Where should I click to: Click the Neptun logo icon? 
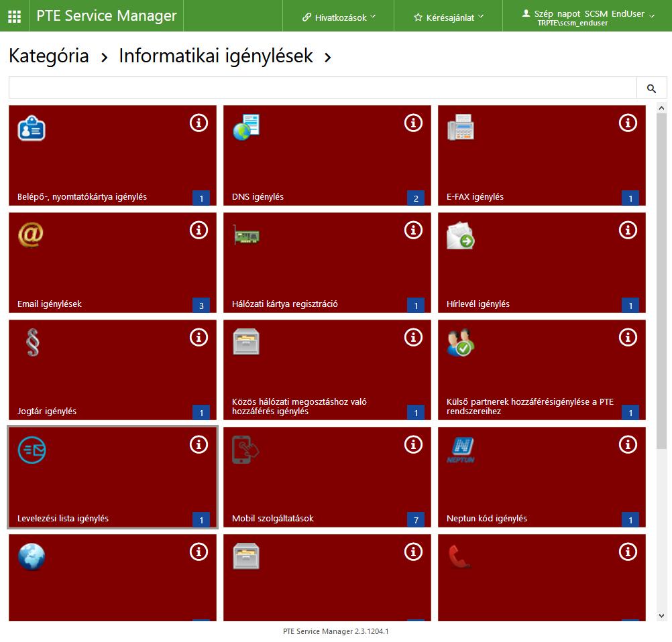(461, 450)
